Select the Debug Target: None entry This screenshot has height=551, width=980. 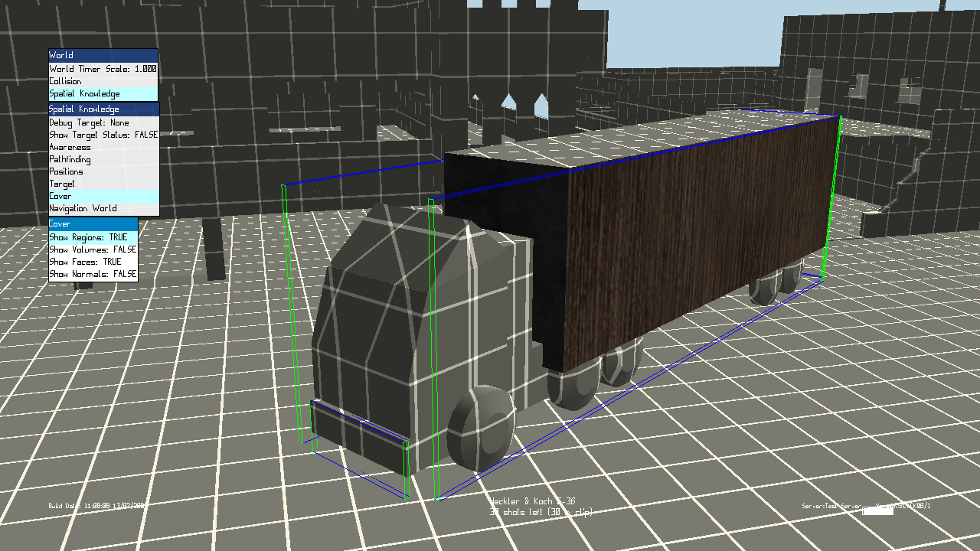(103, 122)
